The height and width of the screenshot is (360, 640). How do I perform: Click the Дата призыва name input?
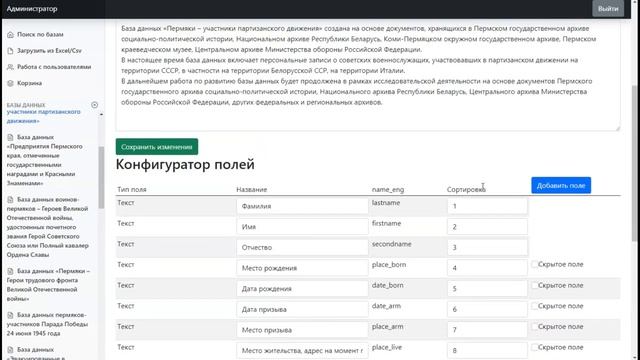302,309
